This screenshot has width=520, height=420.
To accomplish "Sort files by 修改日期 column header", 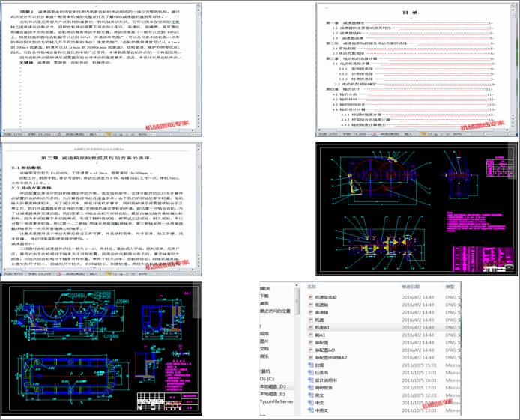I will tap(411, 287).
